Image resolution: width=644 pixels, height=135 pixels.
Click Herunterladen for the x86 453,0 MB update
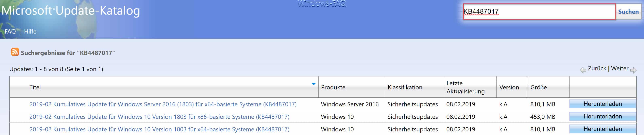[603, 116]
